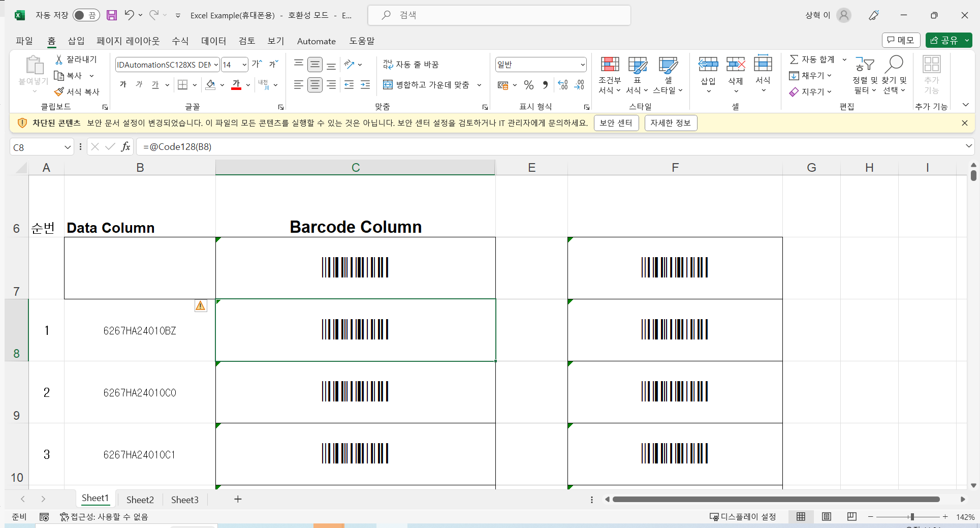Switch to Sheet2 tab
The height and width of the screenshot is (528, 980).
tap(140, 500)
